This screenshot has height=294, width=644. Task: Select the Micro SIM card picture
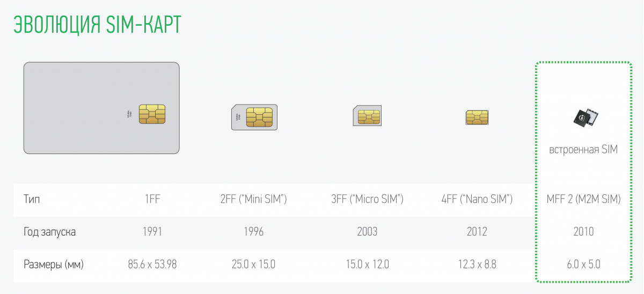(x=367, y=115)
